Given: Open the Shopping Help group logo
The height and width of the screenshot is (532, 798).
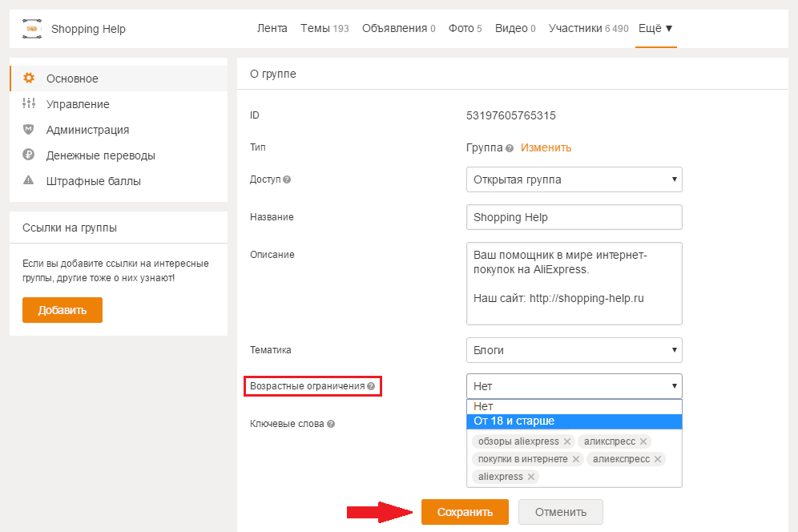Looking at the screenshot, I should click(32, 30).
